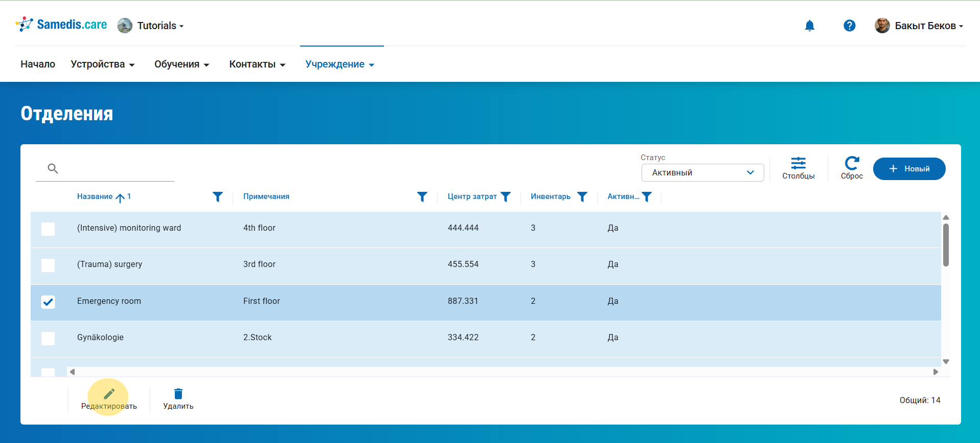The height and width of the screenshot is (443, 980).
Task: Click the notifications bell icon
Action: 809,26
